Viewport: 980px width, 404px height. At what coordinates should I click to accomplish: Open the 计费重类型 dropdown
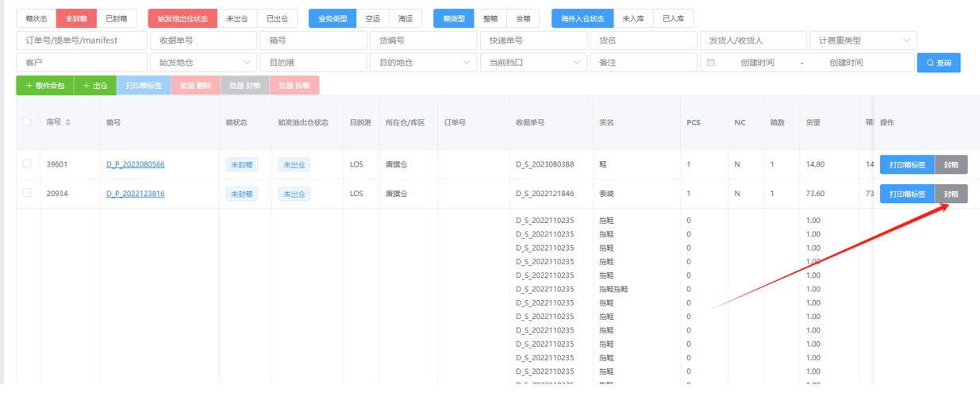(x=863, y=40)
